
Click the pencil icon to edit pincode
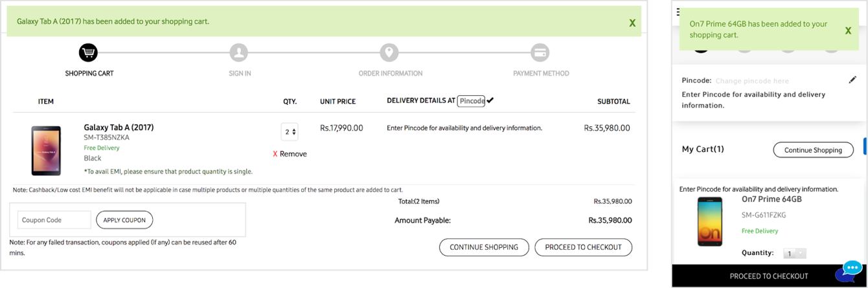tap(852, 80)
